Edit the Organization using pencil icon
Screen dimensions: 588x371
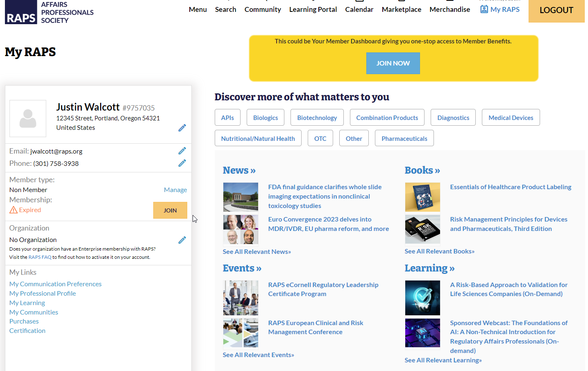click(x=182, y=240)
